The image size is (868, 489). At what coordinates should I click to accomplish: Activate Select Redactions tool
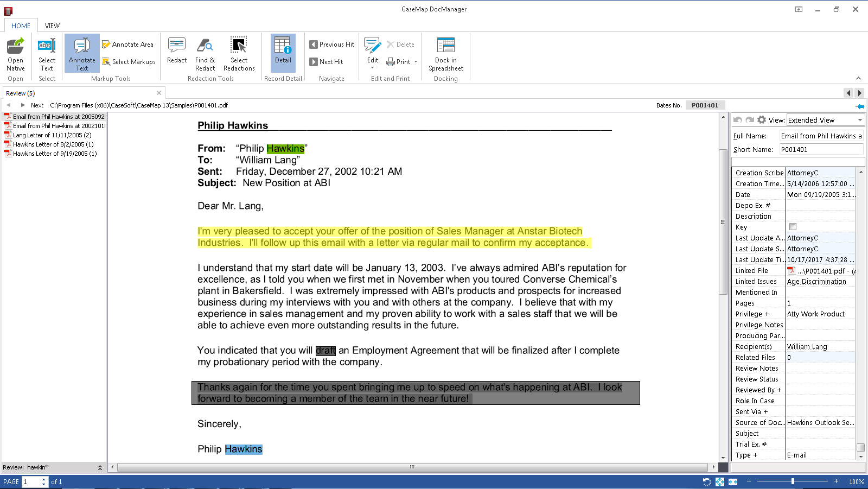239,53
